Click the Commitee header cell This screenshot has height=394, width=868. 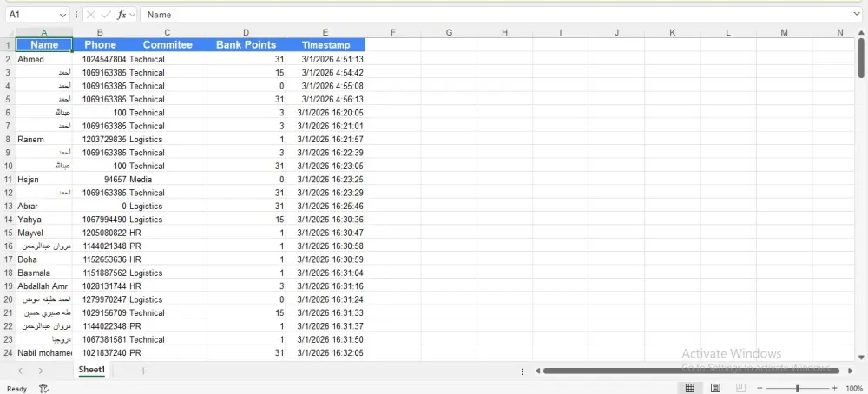click(168, 45)
